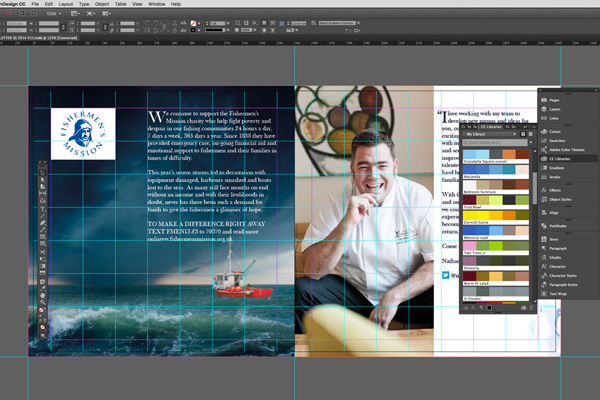Select the Macarella color theme
Screen dimensions: 600x400
[496, 172]
